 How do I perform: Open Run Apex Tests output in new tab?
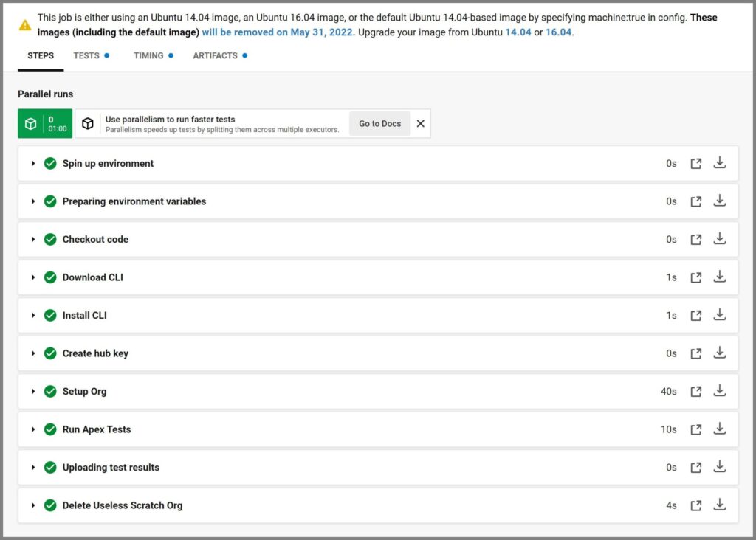tap(695, 429)
